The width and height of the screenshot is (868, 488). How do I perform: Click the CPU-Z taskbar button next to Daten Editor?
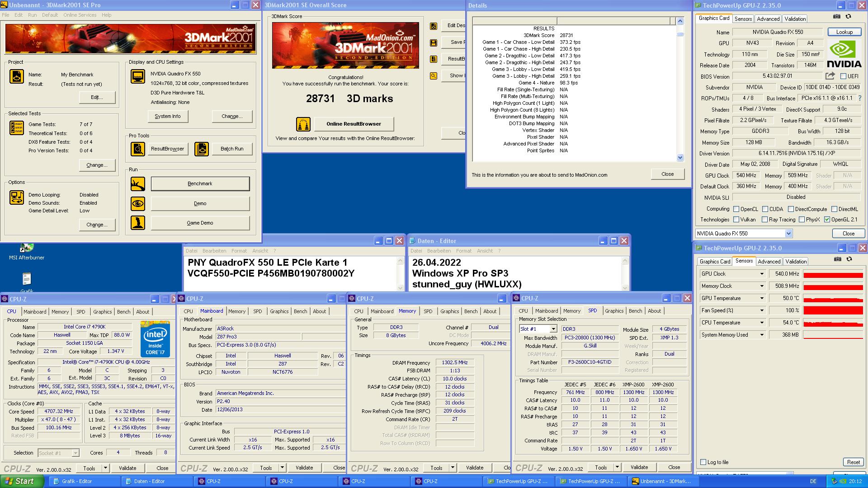tap(229, 481)
